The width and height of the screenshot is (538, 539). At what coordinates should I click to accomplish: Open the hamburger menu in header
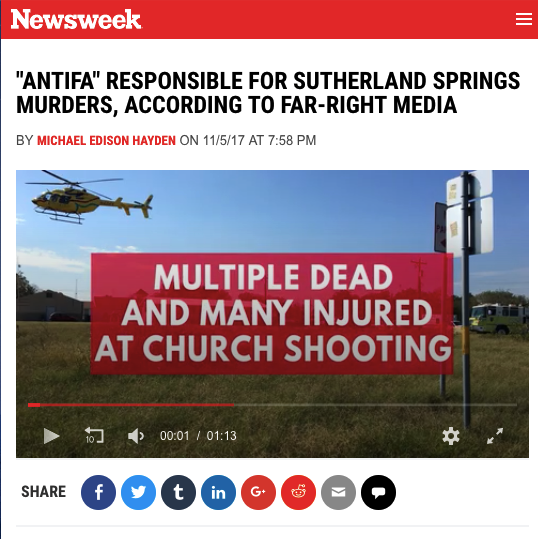click(524, 19)
